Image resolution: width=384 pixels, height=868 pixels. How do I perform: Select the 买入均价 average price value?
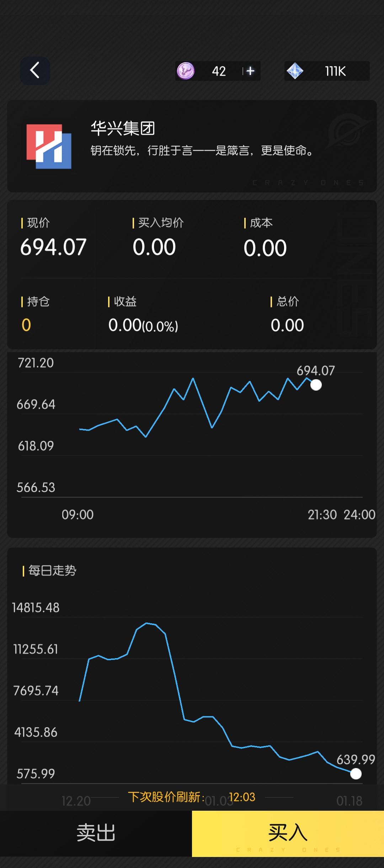[154, 247]
